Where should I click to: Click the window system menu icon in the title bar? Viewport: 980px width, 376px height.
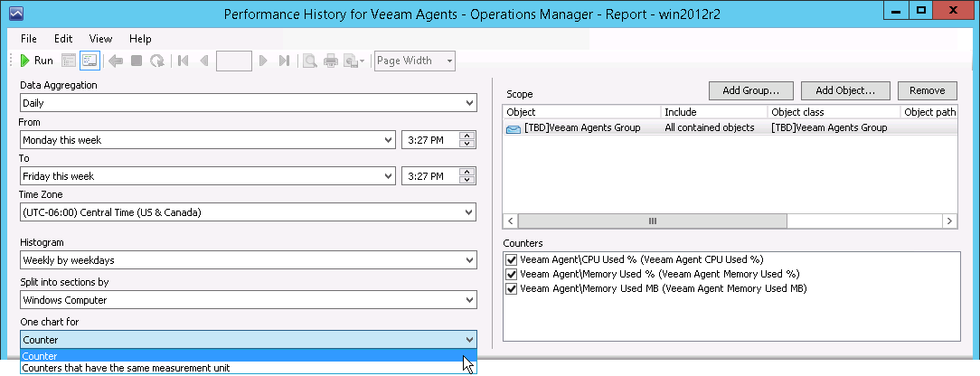tap(16, 13)
